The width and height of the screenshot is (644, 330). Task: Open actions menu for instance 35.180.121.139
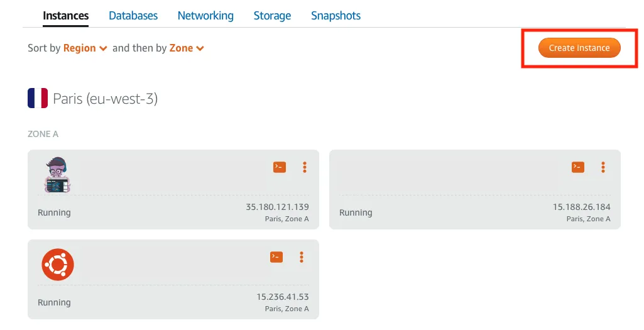tap(305, 167)
